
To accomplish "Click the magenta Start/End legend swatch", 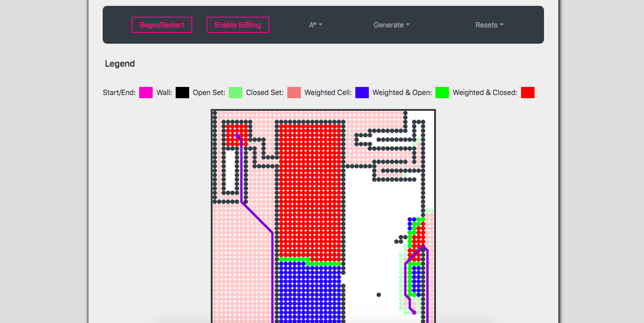I will (x=145, y=92).
